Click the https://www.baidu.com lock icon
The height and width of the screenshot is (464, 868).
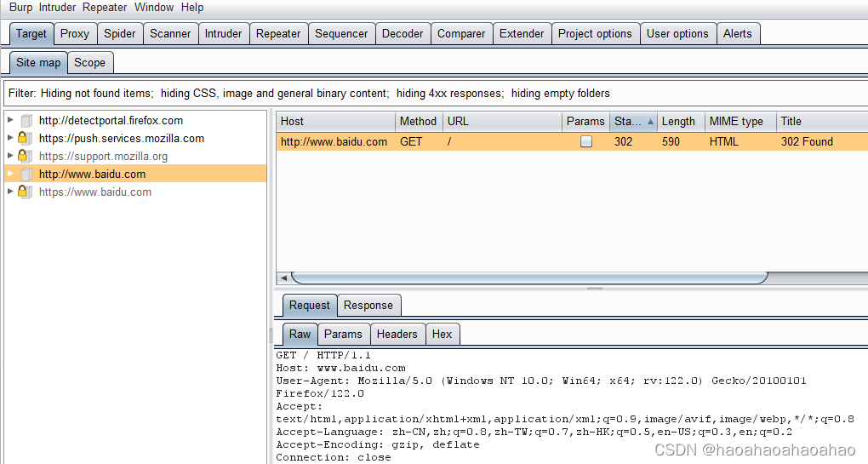22,191
